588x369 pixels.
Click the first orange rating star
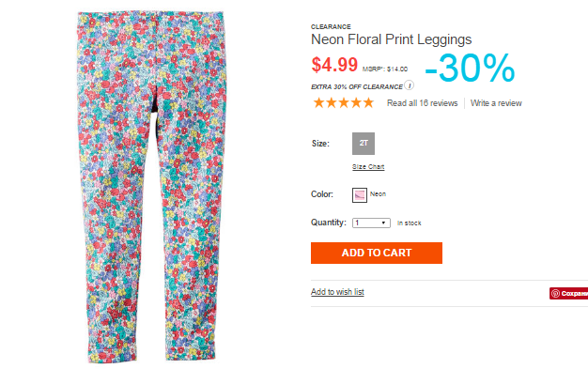tap(318, 102)
